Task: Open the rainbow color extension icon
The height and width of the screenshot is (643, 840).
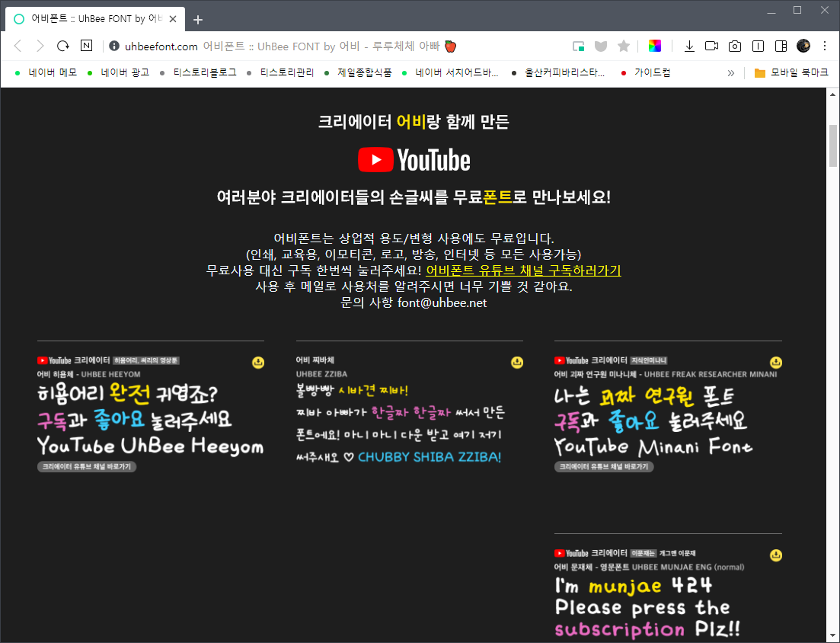Action: coord(655,46)
